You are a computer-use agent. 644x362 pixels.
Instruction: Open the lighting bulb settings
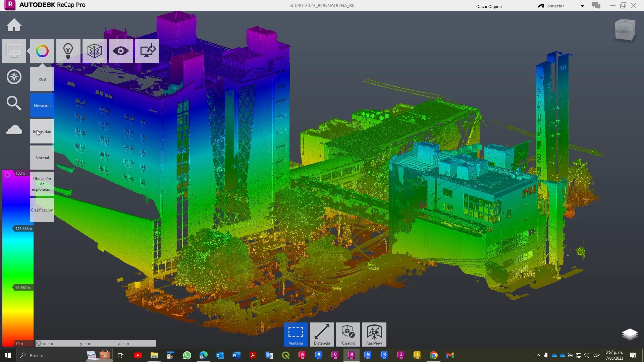coord(68,51)
